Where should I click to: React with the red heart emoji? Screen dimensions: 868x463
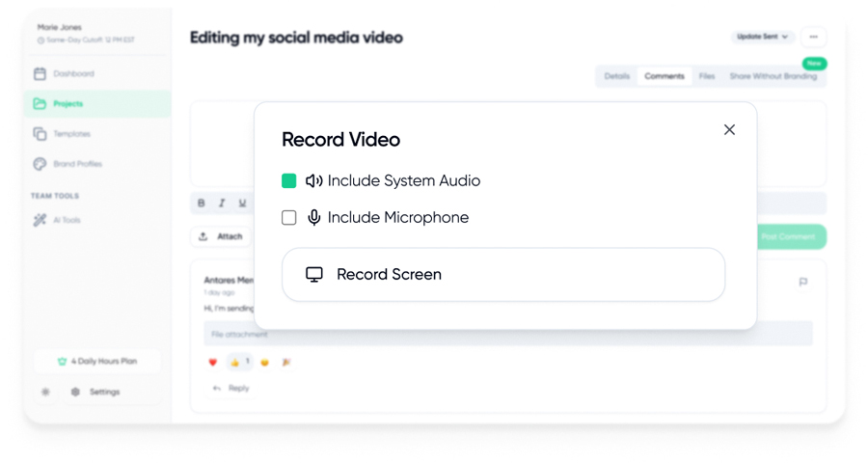(x=213, y=363)
